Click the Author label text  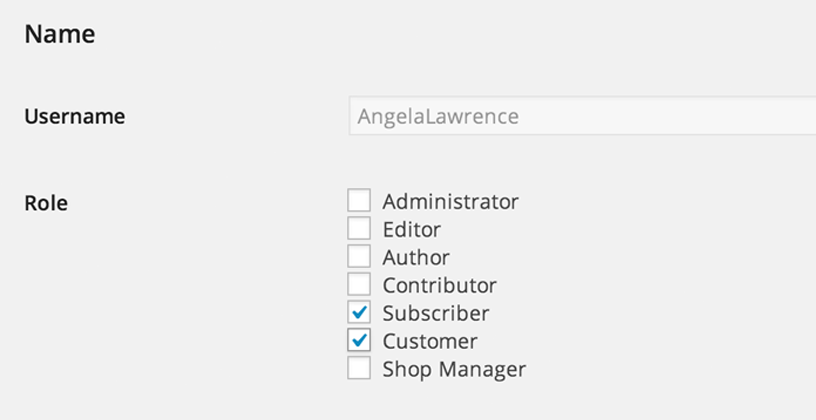(x=416, y=257)
